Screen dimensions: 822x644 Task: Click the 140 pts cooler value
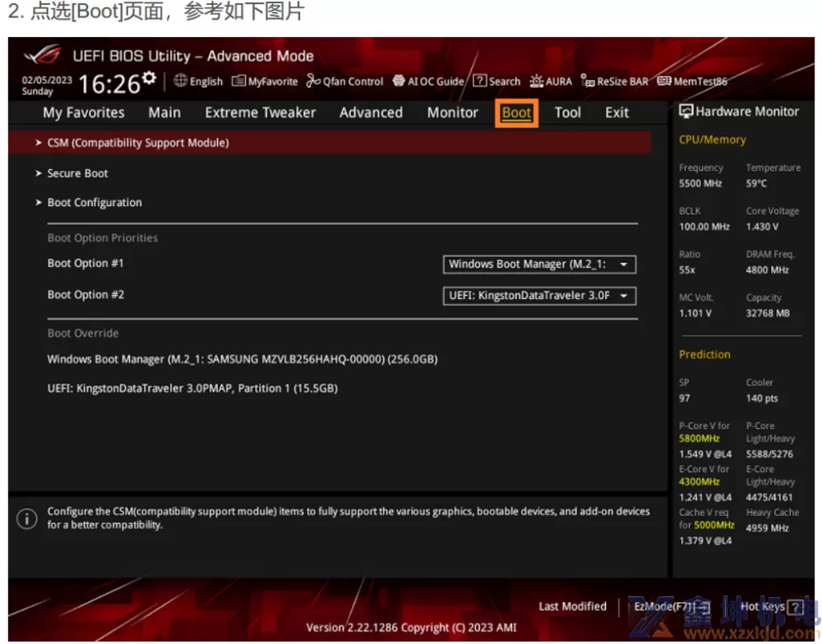[x=762, y=398]
